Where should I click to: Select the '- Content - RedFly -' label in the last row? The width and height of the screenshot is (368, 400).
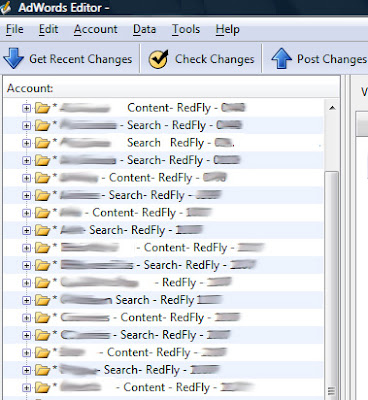pyautogui.click(x=167, y=387)
